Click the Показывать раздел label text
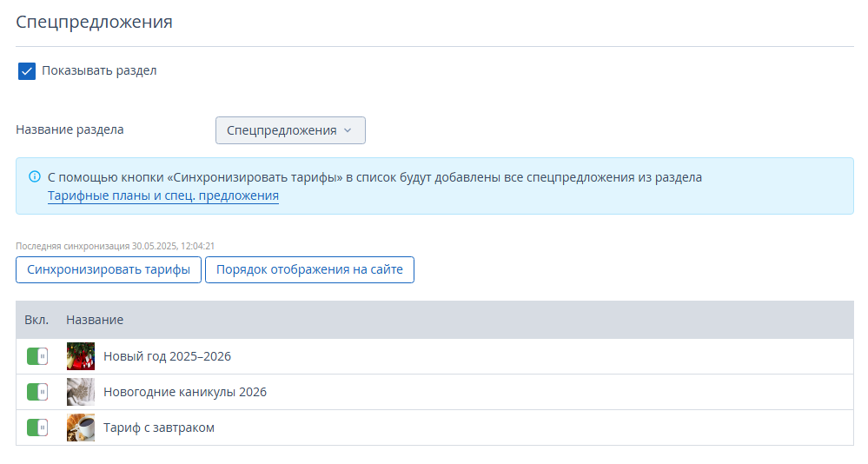Image resolution: width=868 pixels, height=464 pixels. coord(99,70)
